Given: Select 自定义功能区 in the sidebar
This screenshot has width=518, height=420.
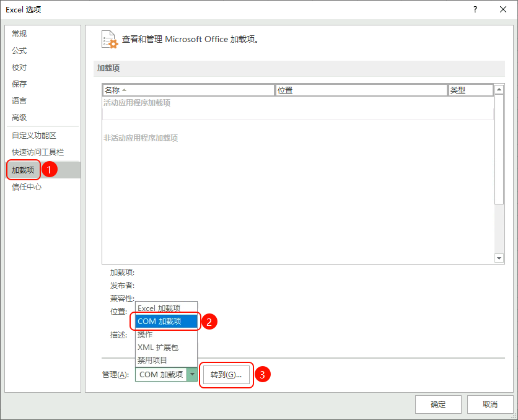Looking at the screenshot, I should pyautogui.click(x=34, y=136).
